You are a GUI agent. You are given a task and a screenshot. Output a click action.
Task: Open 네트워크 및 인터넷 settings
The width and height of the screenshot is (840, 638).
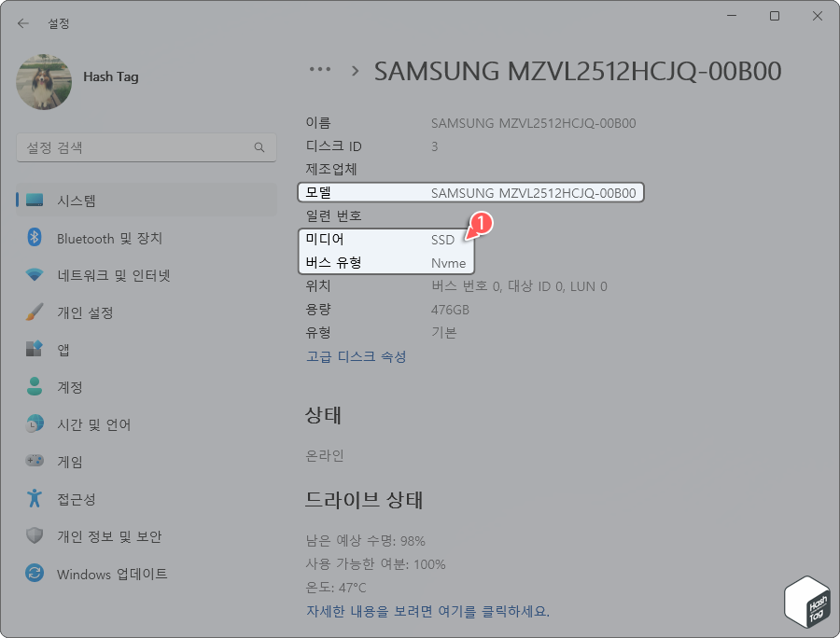pyautogui.click(x=147, y=275)
